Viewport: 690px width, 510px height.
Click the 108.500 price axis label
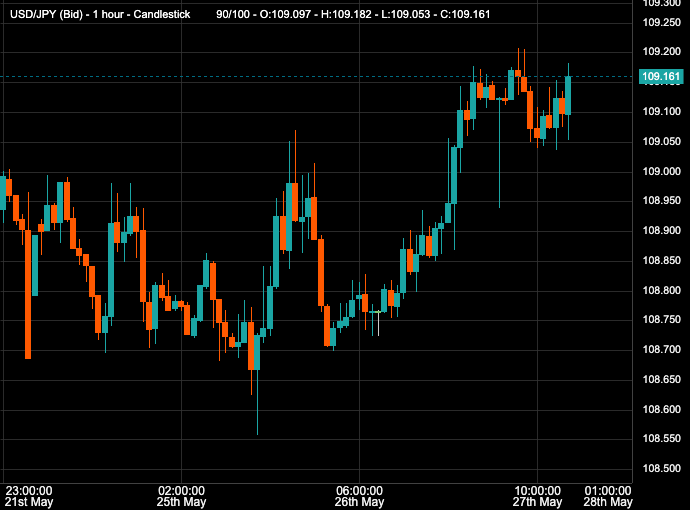tap(661, 469)
